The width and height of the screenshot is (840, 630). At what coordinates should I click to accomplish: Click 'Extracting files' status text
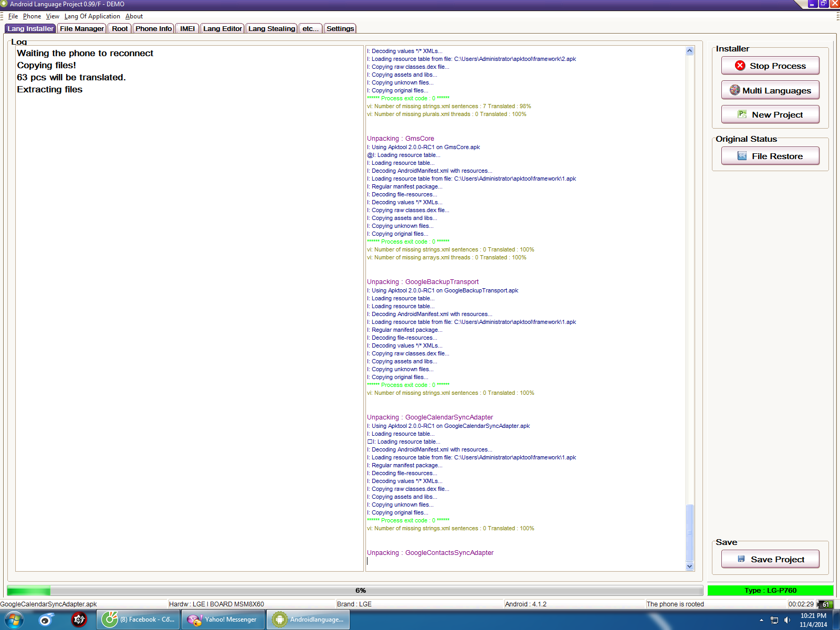point(50,89)
